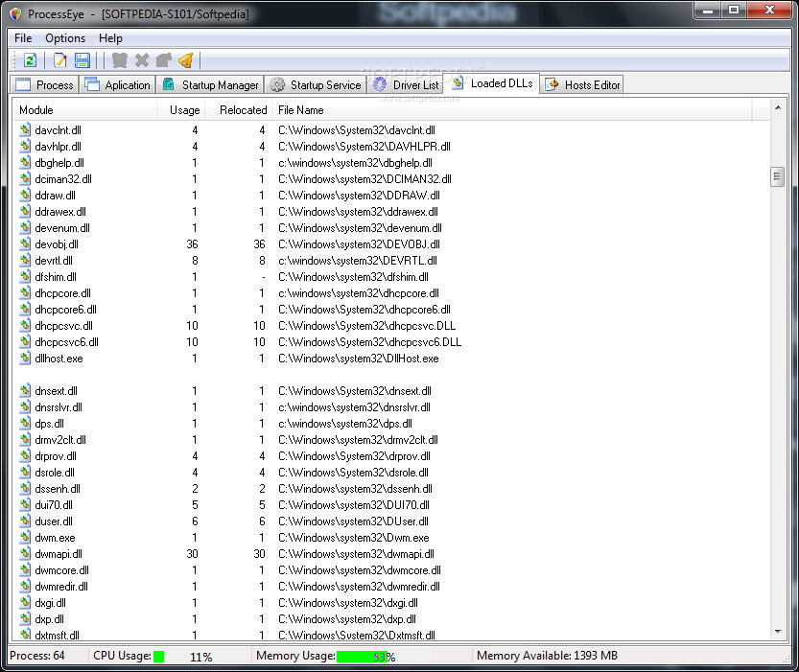
Task: Select the dhcpcsvc6.dll module name
Action: [x=67, y=341]
